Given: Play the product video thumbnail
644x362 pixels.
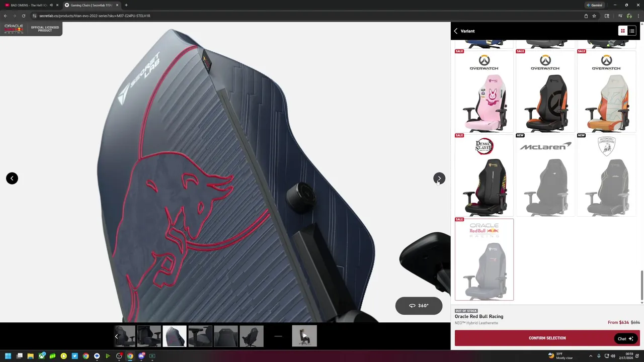Looking at the screenshot, I should [x=304, y=336].
